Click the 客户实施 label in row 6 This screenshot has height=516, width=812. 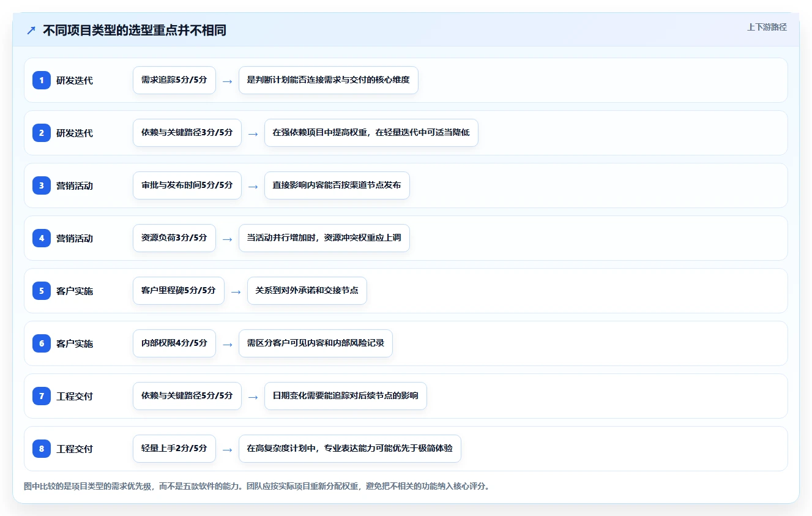[75, 343]
